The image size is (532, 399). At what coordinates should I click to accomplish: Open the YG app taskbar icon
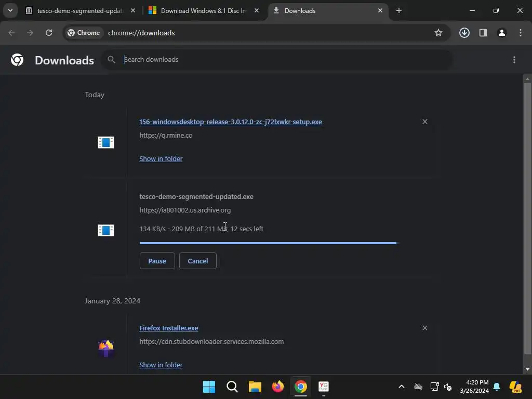tap(324, 387)
